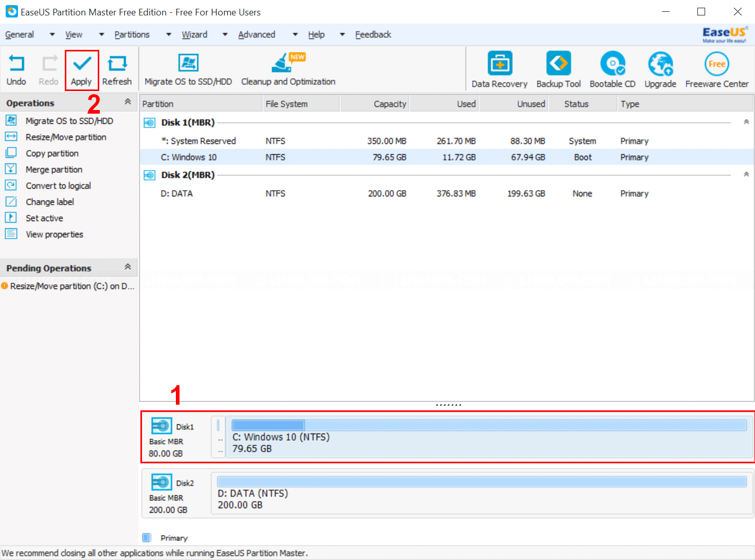Select the D: DATA partition row
The image size is (755, 560).
pyautogui.click(x=446, y=194)
